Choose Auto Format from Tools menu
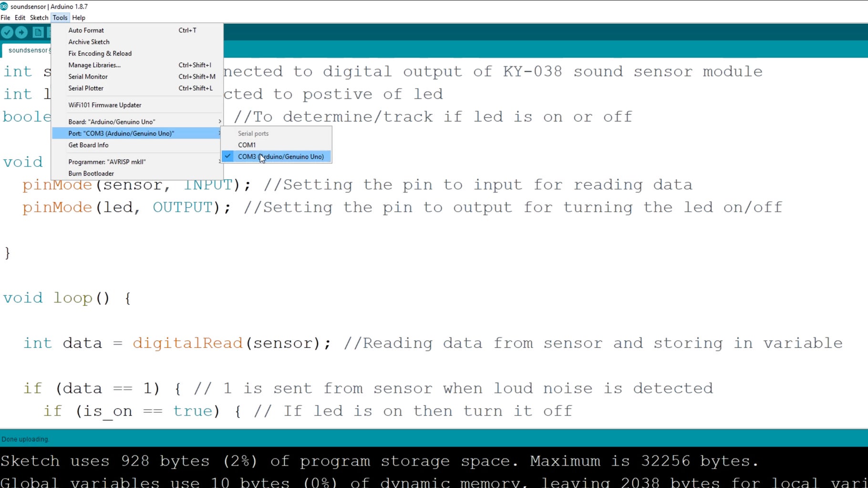 pyautogui.click(x=137, y=30)
